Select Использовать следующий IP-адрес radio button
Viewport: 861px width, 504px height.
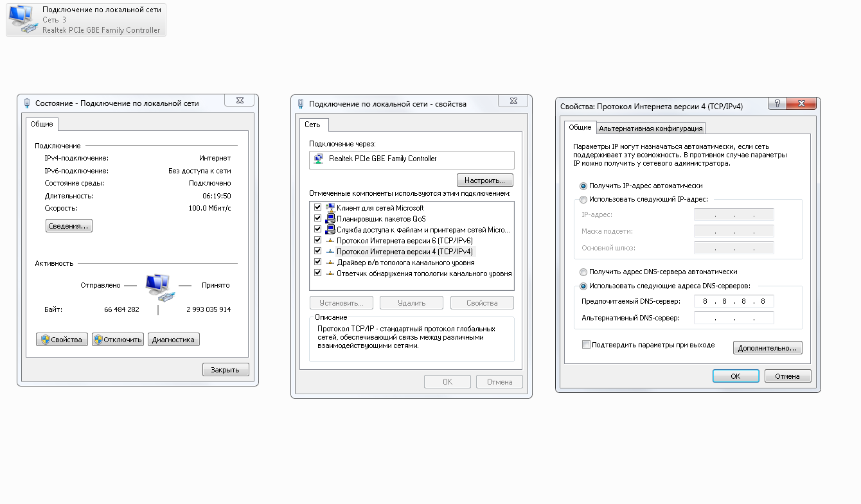pyautogui.click(x=583, y=200)
